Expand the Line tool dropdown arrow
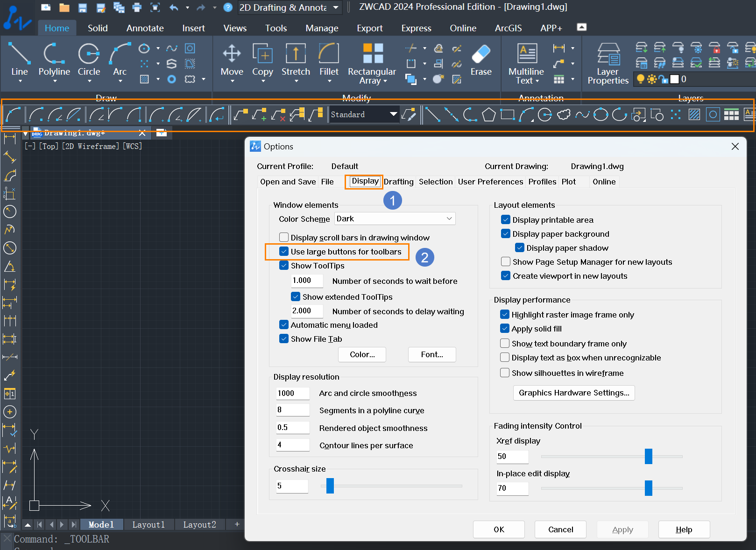Viewport: 756px width, 550px height. coord(20,81)
